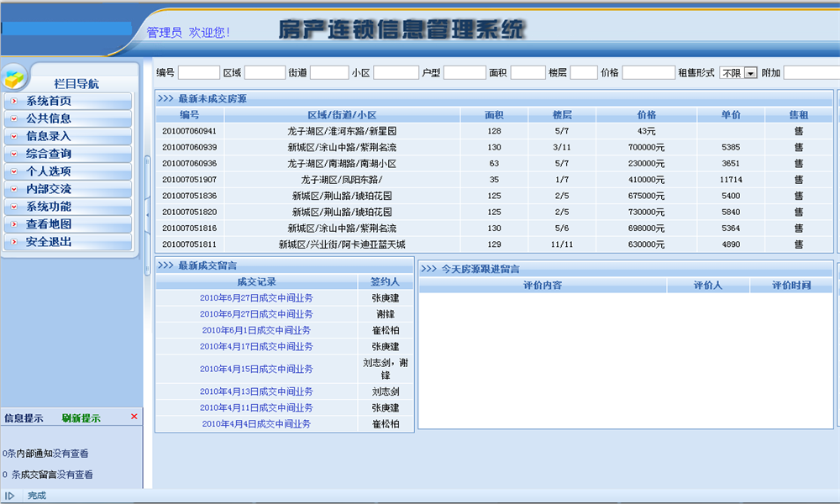
Task: Click 新城区/兴业街/阿卡迪亚蓝天城 location cell
Action: click(342, 244)
